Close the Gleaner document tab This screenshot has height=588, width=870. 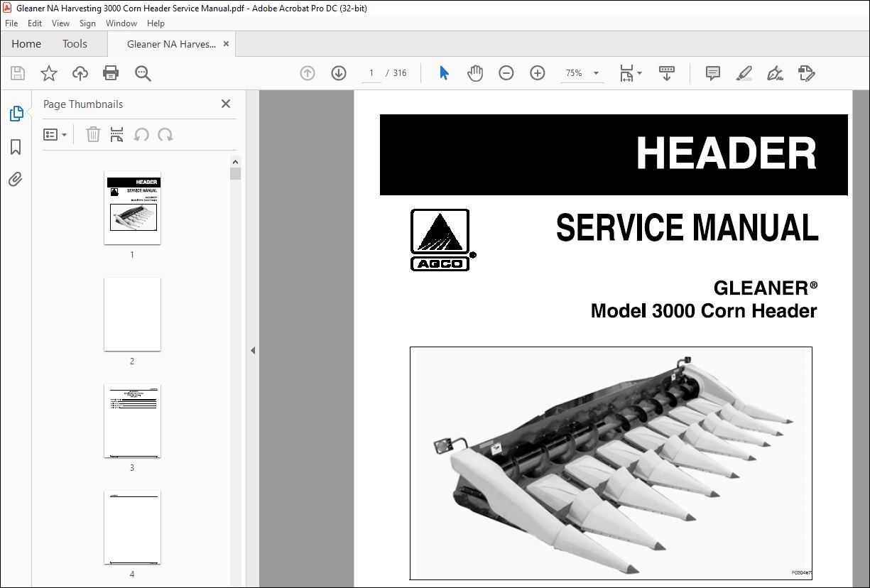pyautogui.click(x=227, y=44)
